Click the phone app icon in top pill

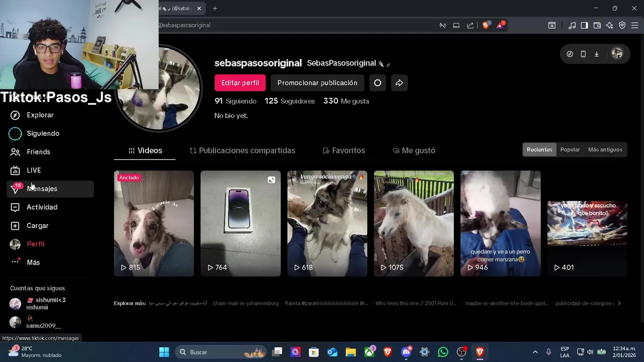click(x=583, y=54)
